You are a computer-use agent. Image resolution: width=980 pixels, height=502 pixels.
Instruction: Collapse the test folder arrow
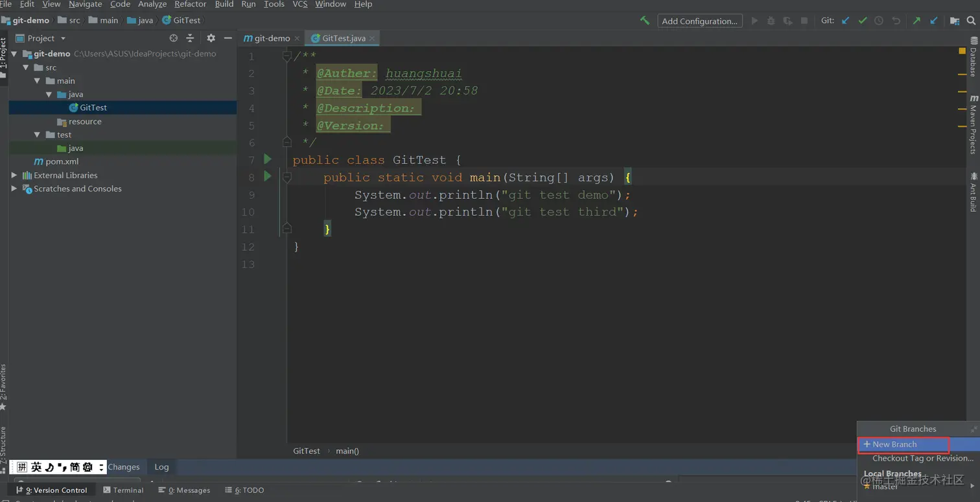point(38,135)
